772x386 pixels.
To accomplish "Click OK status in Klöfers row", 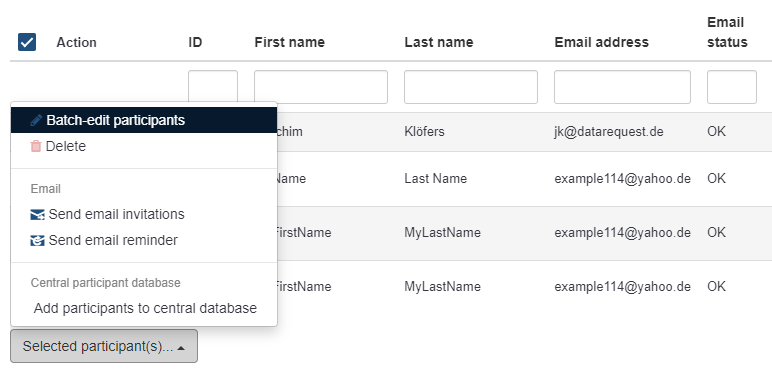I will point(716,132).
